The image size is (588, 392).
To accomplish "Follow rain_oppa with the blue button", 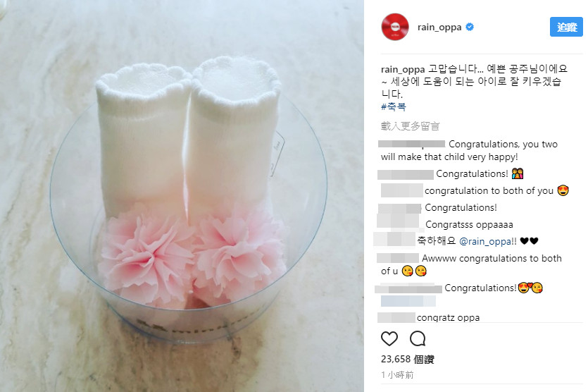I will [x=566, y=27].
